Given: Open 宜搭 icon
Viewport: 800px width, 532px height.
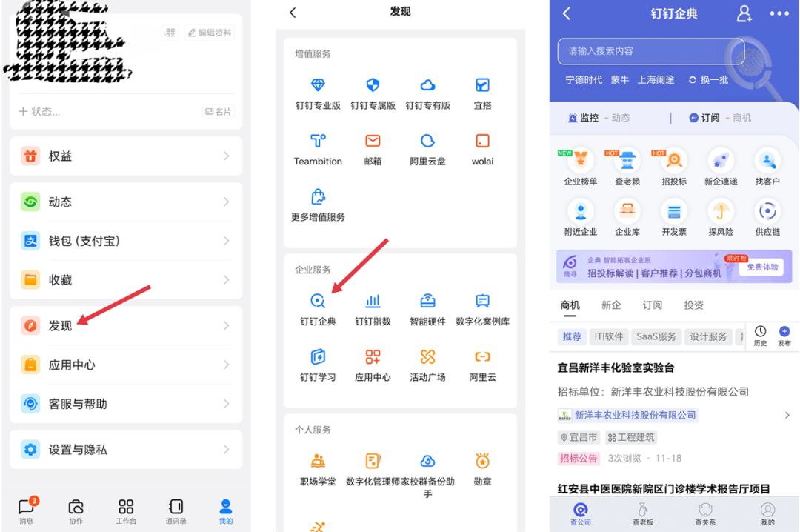Looking at the screenshot, I should coord(483,94).
